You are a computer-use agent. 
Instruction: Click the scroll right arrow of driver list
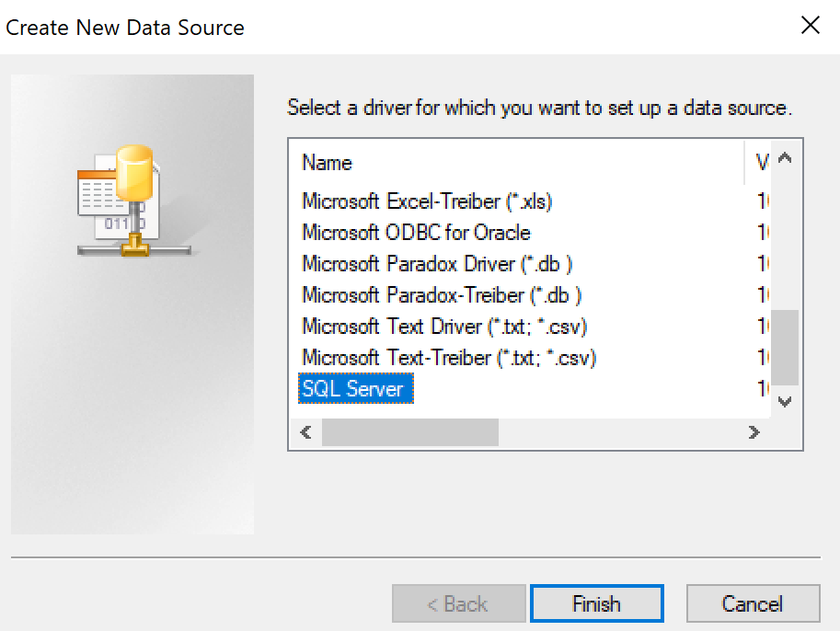754,431
